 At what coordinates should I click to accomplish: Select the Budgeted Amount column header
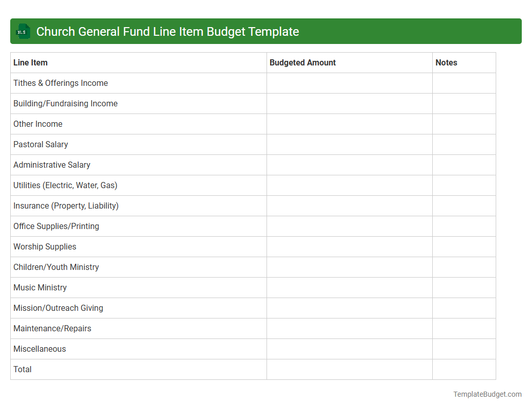pyautogui.click(x=302, y=62)
